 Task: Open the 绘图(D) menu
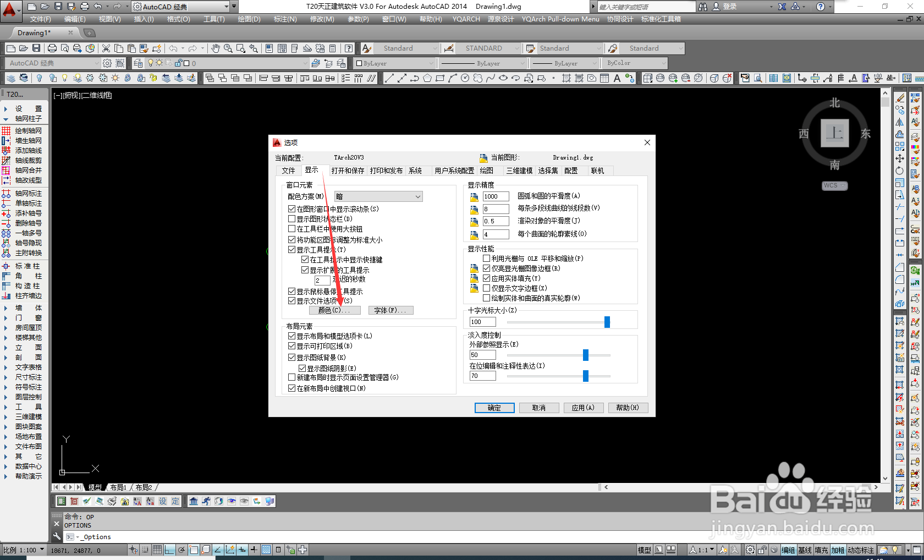pyautogui.click(x=249, y=19)
